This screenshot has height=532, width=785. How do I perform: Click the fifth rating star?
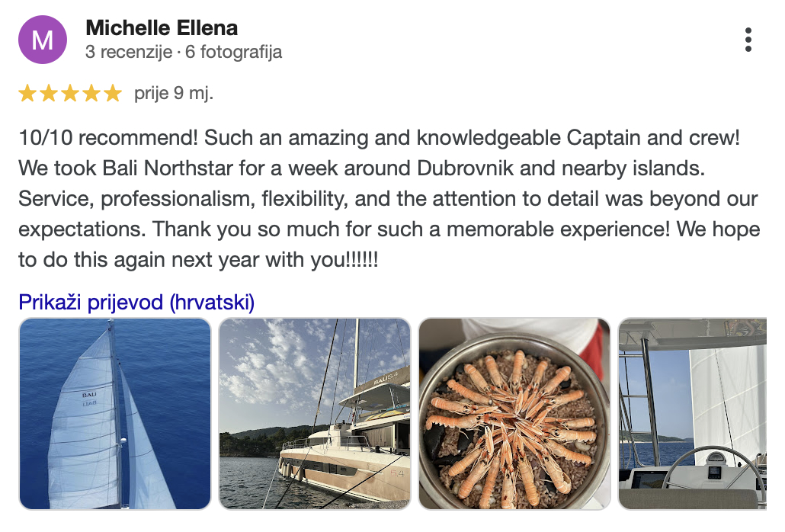[113, 93]
